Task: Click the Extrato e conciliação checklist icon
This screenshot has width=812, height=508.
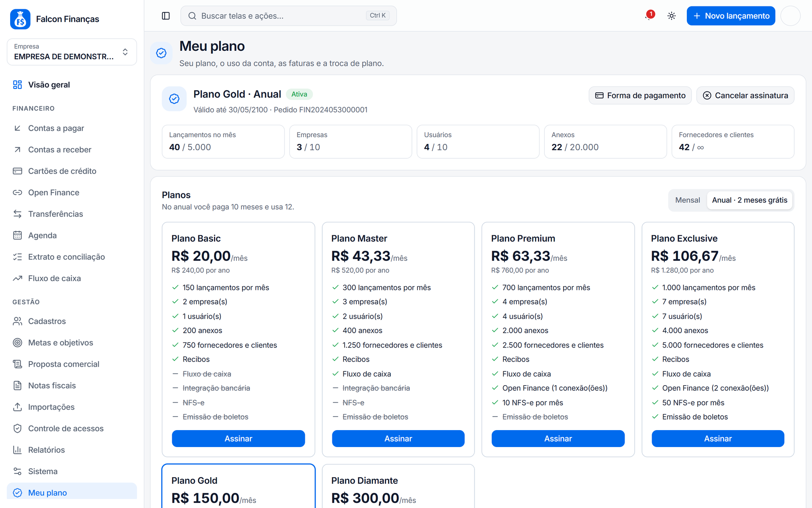Action: tap(17, 257)
